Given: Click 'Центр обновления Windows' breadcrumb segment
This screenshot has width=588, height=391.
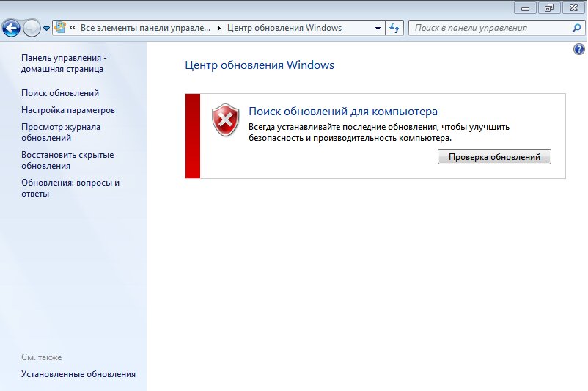Looking at the screenshot, I should [284, 28].
